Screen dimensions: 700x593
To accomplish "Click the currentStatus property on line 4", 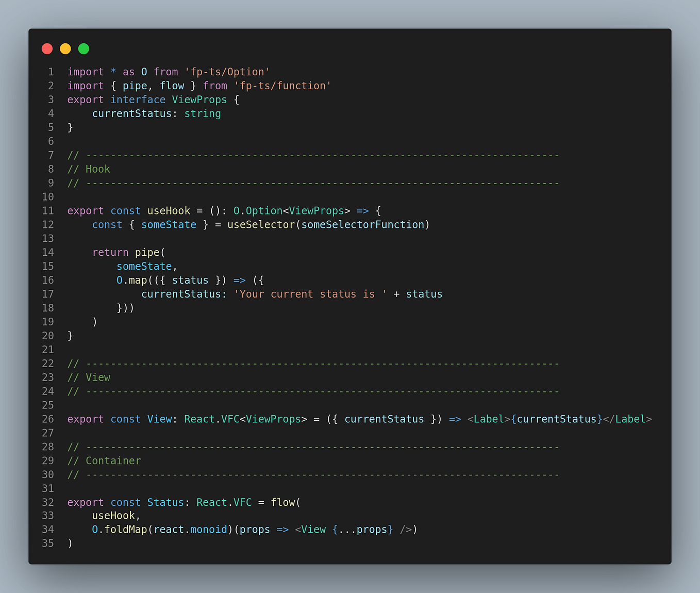I will [x=131, y=113].
